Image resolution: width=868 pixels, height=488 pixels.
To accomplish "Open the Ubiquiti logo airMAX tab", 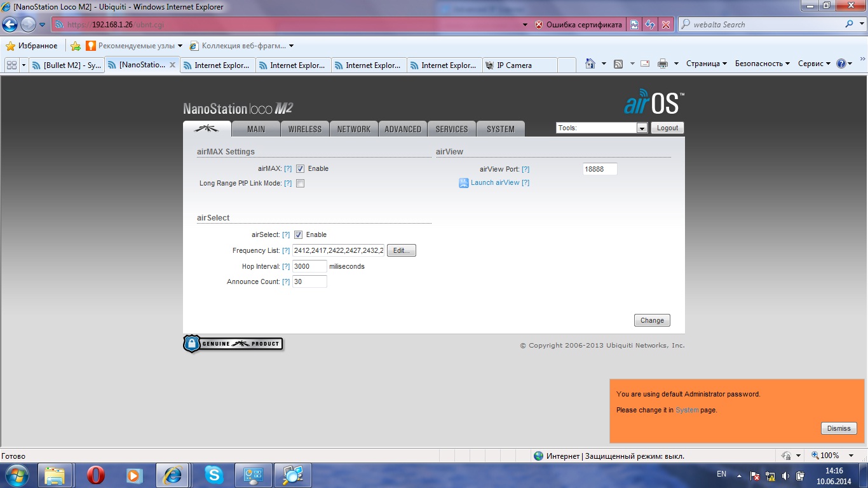I will click(207, 128).
